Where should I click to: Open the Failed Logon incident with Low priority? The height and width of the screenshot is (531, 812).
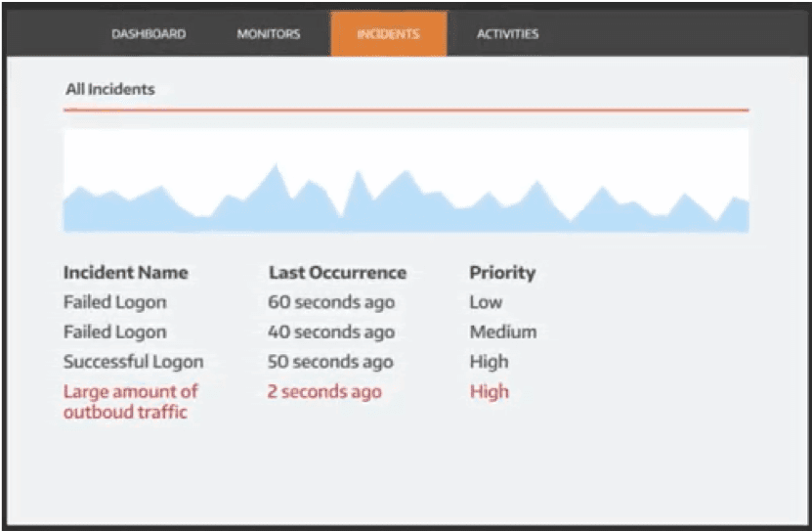[115, 302]
